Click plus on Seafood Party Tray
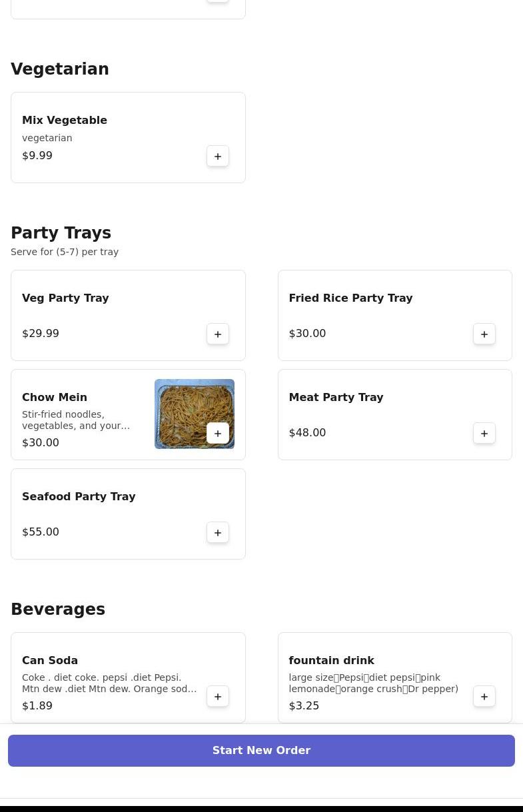The height and width of the screenshot is (812, 523). pyautogui.click(x=218, y=533)
